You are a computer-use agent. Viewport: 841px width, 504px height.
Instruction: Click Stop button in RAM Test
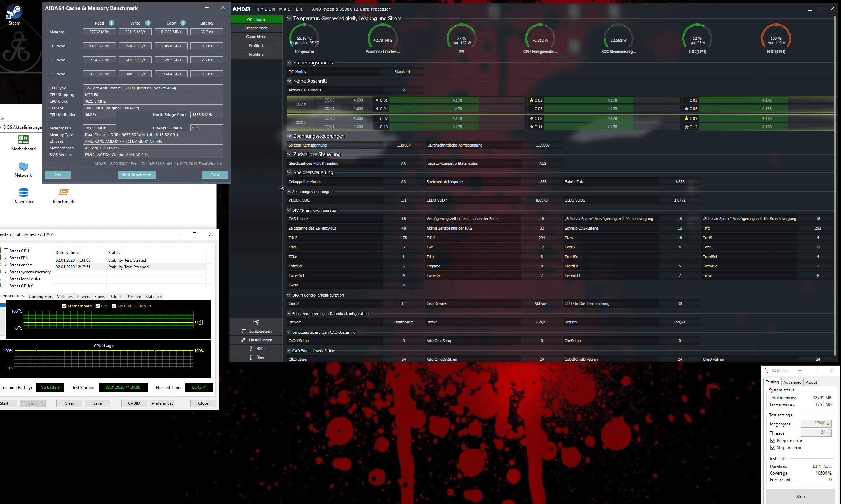[800, 497]
